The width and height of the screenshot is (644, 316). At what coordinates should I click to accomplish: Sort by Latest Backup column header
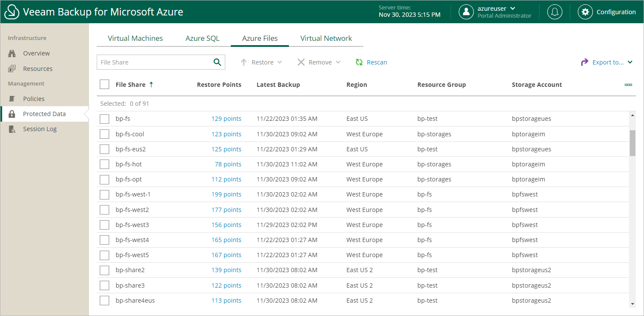278,85
